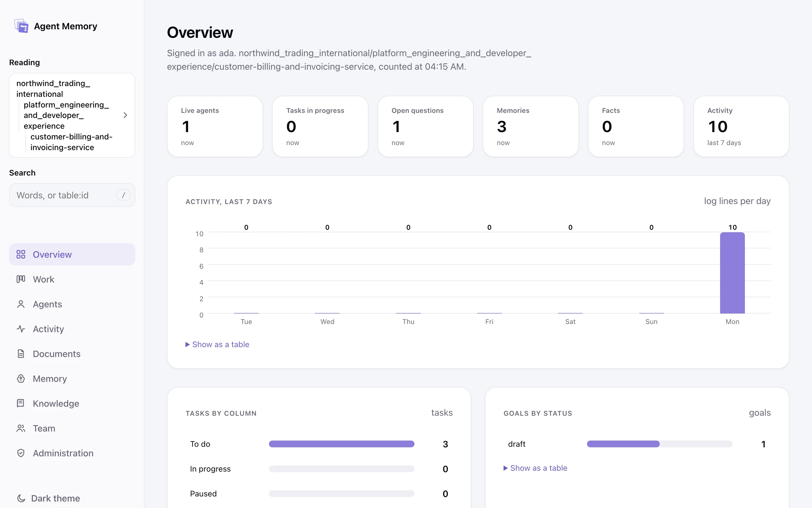Click the draft goals progress bar
The height and width of the screenshot is (508, 812).
(659, 444)
